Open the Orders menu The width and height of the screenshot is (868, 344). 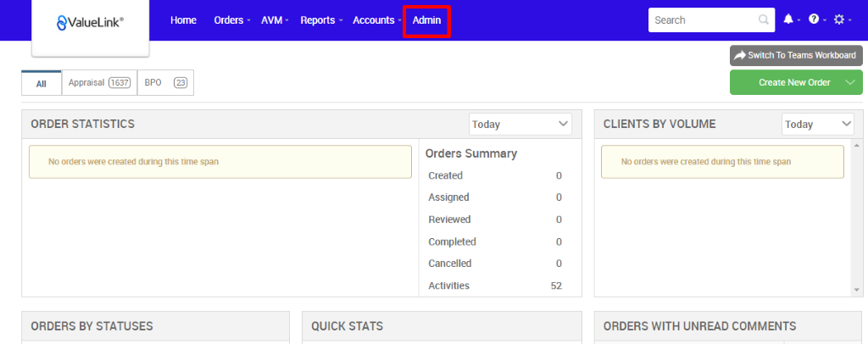point(232,19)
